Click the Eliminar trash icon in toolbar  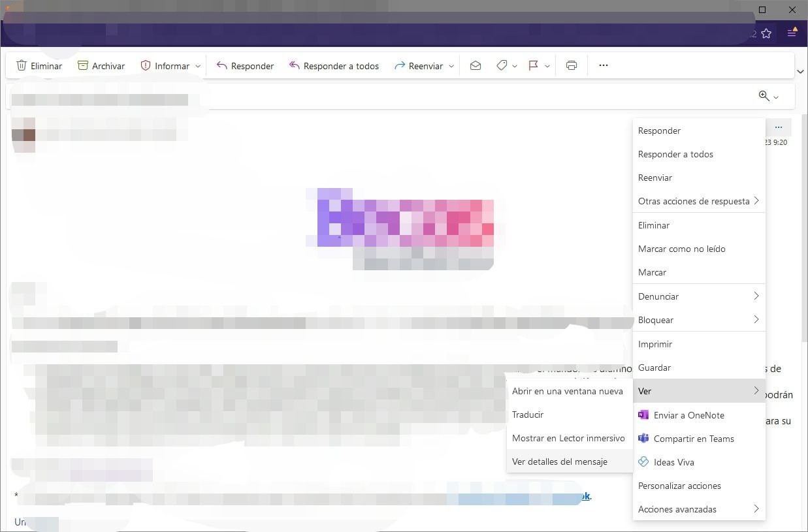[x=22, y=65]
